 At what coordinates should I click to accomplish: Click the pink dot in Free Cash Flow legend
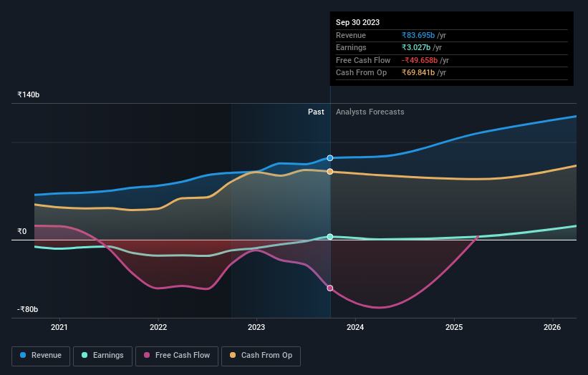pos(147,355)
